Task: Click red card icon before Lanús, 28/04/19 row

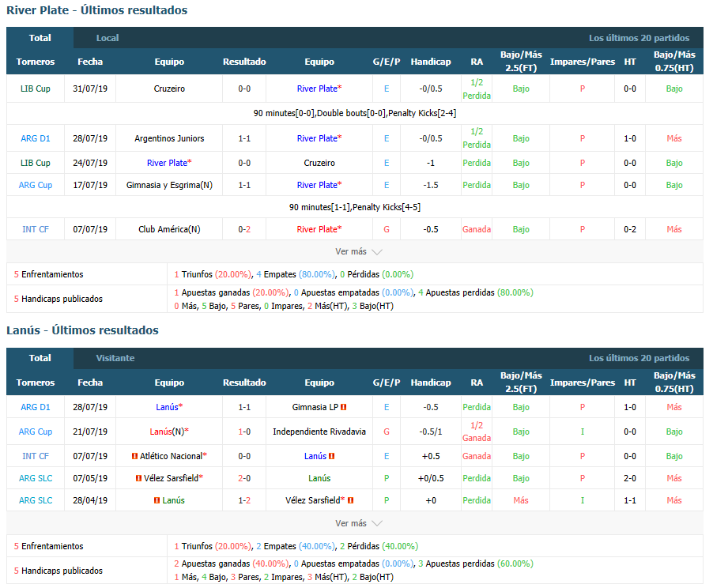Action: [157, 500]
